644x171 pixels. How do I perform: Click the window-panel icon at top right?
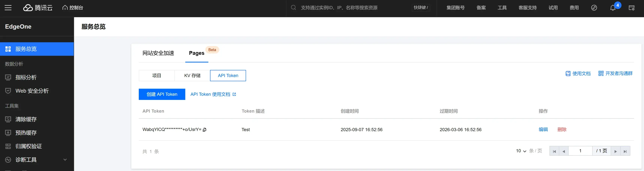pos(631,8)
